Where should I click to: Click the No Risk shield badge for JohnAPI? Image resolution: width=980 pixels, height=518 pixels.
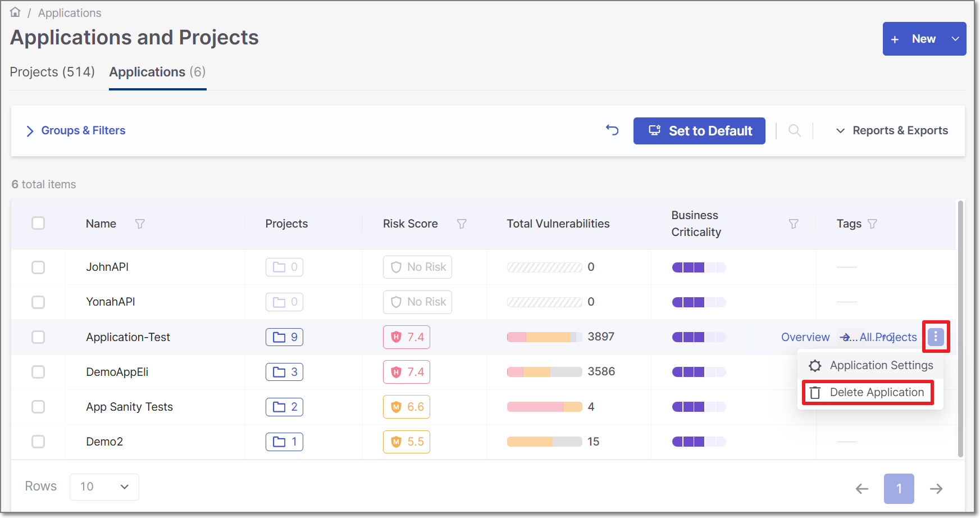pyautogui.click(x=417, y=267)
